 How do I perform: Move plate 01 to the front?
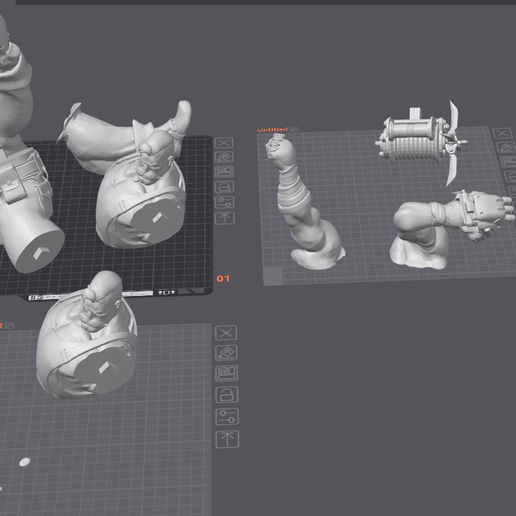(x=225, y=218)
